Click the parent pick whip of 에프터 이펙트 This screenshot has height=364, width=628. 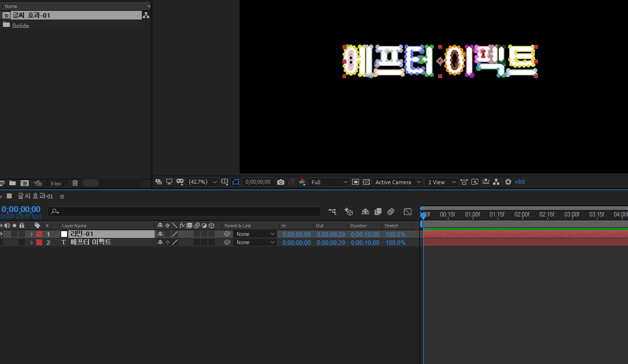click(227, 242)
